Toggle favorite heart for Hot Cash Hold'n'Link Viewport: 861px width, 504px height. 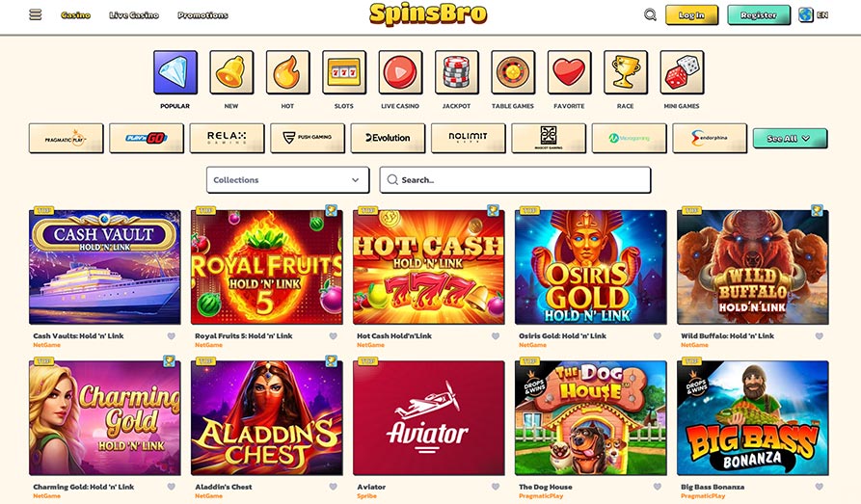496,336
